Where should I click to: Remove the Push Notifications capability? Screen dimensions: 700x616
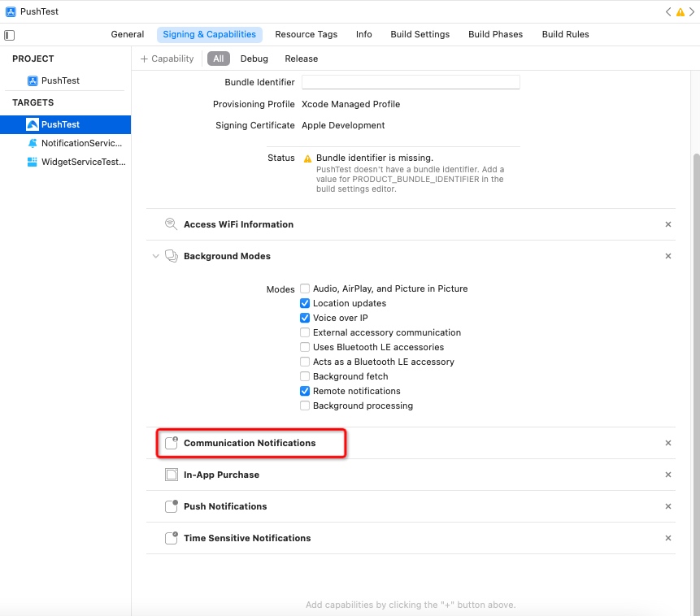click(668, 506)
